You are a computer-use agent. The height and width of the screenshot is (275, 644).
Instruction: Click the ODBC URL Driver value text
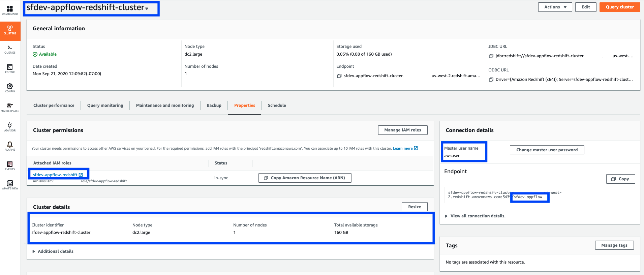click(x=564, y=80)
